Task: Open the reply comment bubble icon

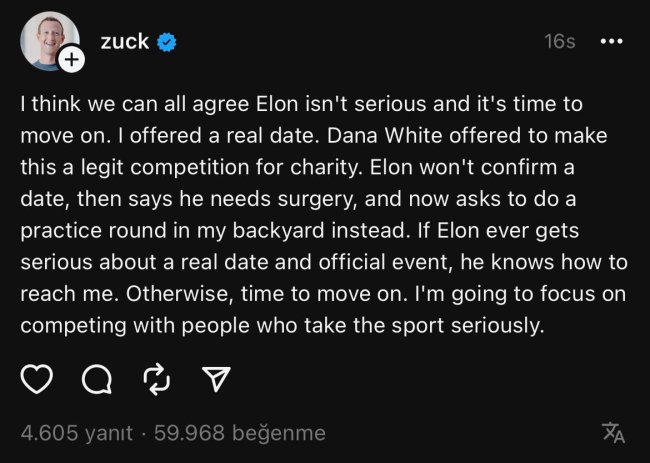Action: click(96, 378)
